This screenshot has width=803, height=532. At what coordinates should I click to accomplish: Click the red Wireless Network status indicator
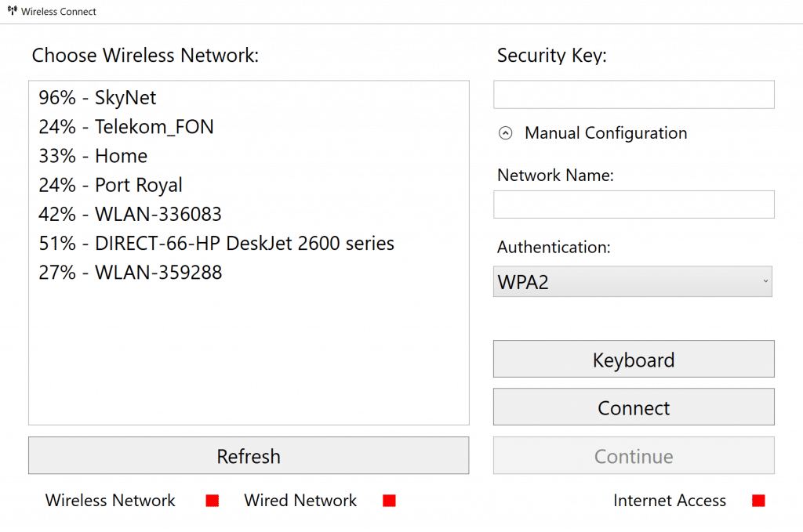212,501
